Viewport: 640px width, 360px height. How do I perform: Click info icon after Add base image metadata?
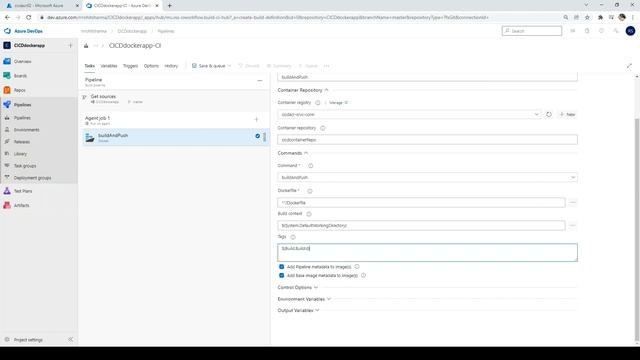coord(363,276)
